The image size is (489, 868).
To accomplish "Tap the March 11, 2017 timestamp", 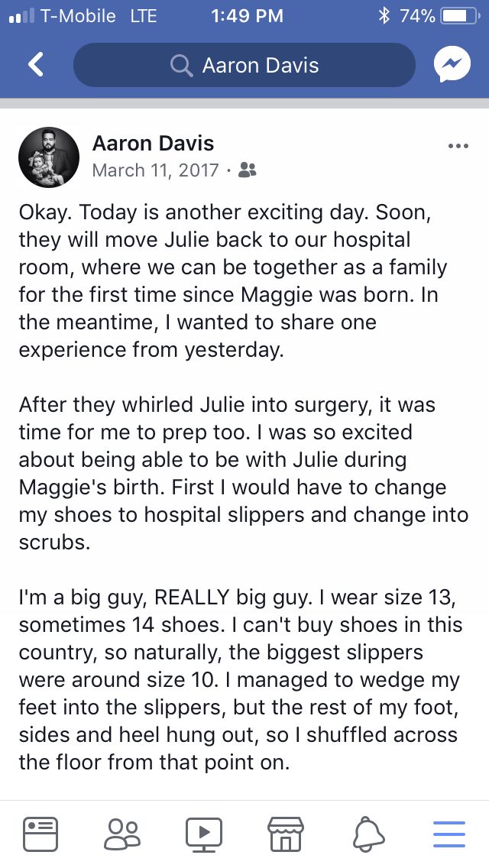I will (155, 170).
